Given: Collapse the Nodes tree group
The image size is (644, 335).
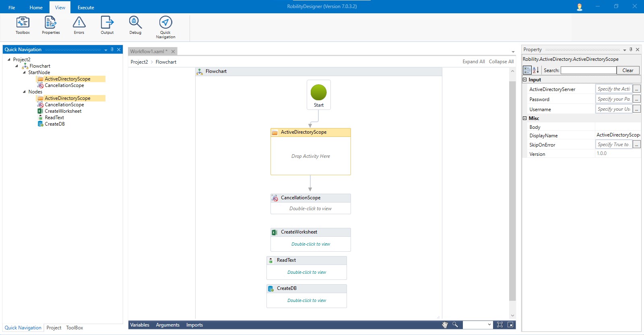Looking at the screenshot, I should point(24,92).
